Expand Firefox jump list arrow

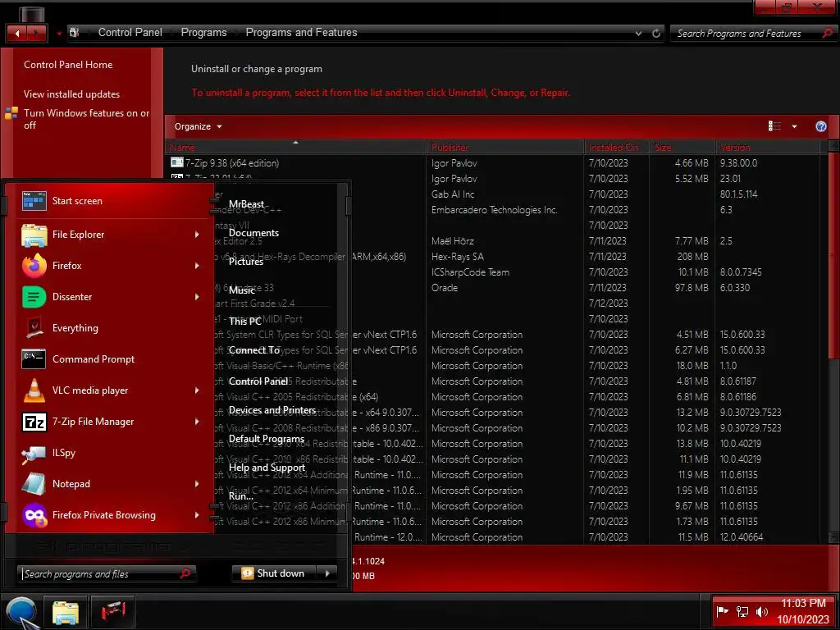(x=197, y=266)
